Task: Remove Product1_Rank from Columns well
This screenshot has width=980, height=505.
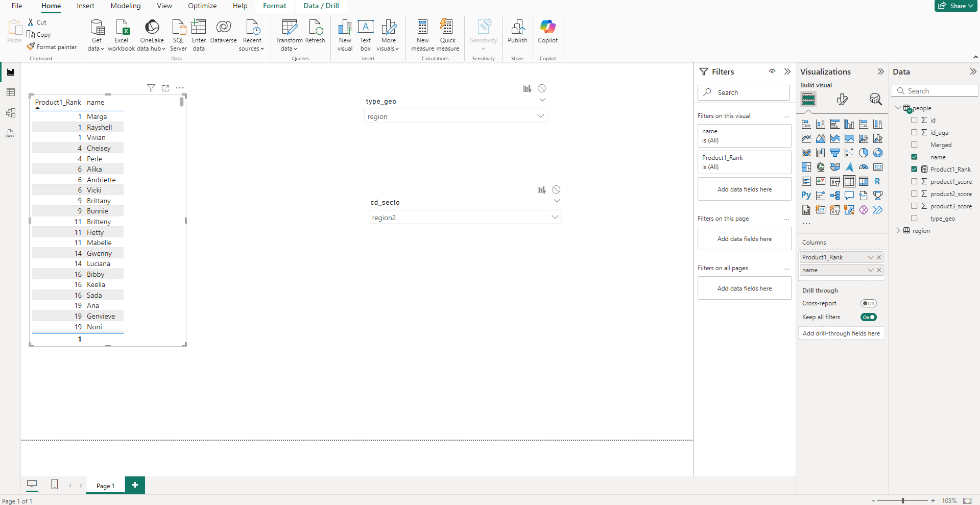Action: pyautogui.click(x=879, y=257)
